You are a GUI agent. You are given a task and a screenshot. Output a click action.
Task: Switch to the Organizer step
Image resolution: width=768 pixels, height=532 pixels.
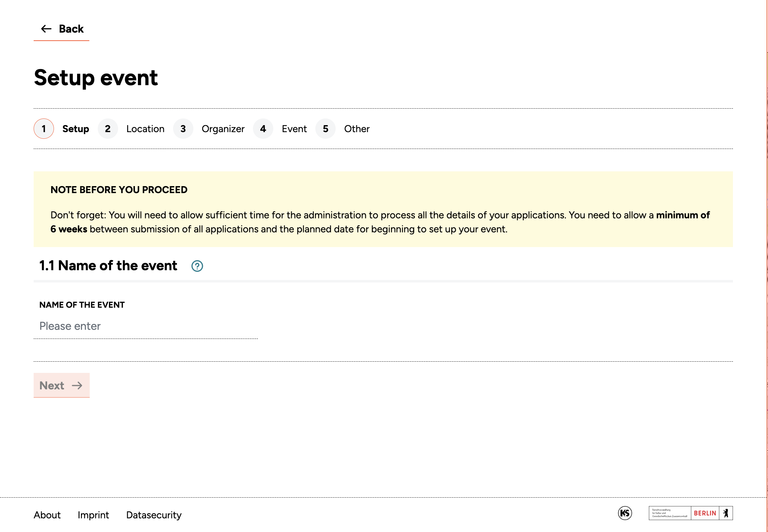[x=223, y=129]
